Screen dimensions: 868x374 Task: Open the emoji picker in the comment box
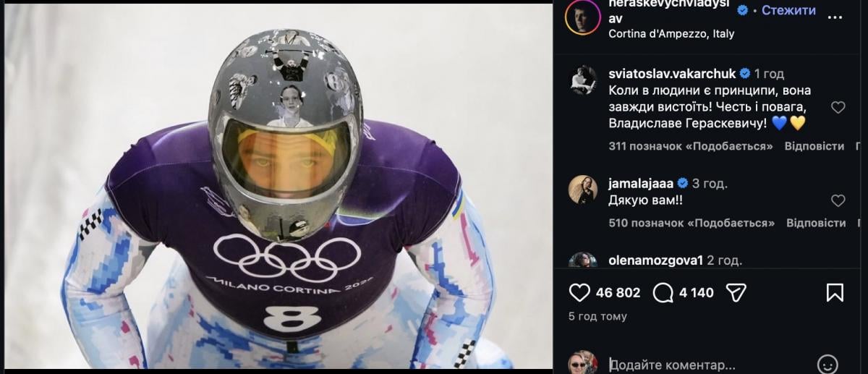pos(827,364)
